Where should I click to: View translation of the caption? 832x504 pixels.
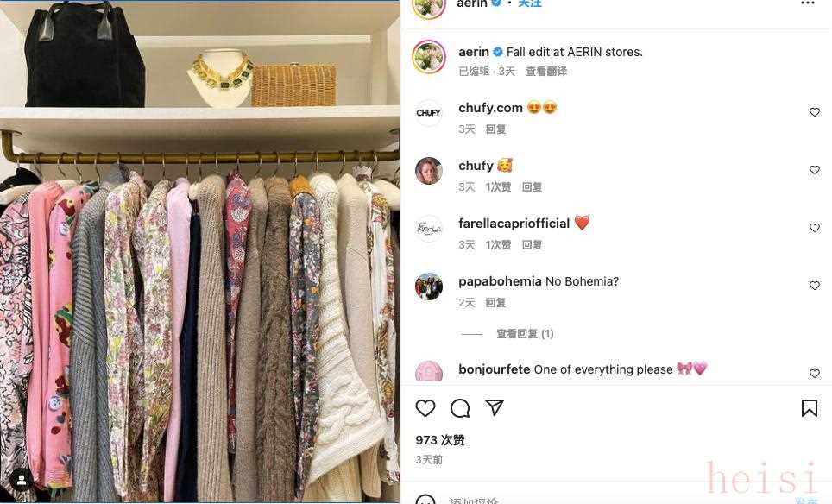click(x=546, y=71)
